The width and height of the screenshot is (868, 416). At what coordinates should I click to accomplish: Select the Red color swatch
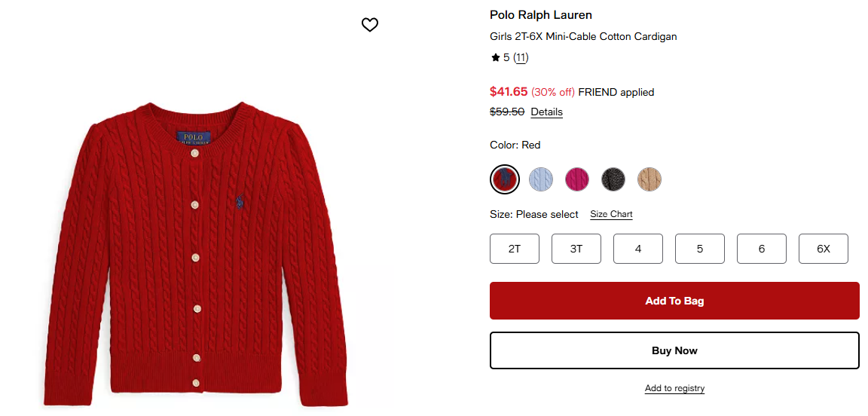tap(505, 179)
